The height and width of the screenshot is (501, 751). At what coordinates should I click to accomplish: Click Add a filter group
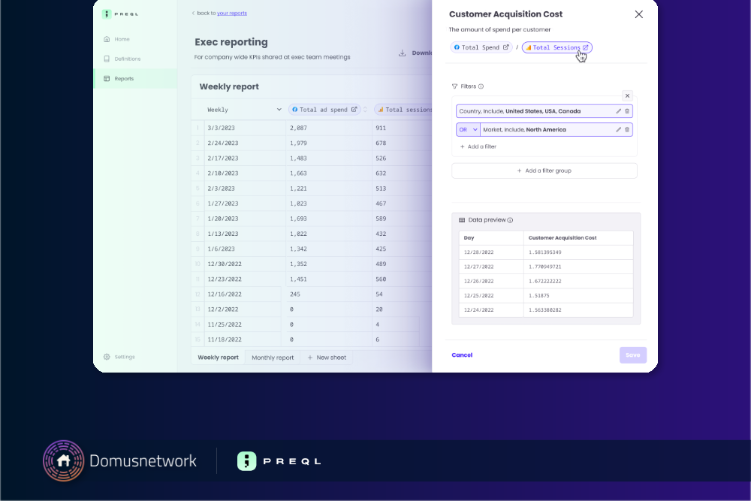coord(544,171)
